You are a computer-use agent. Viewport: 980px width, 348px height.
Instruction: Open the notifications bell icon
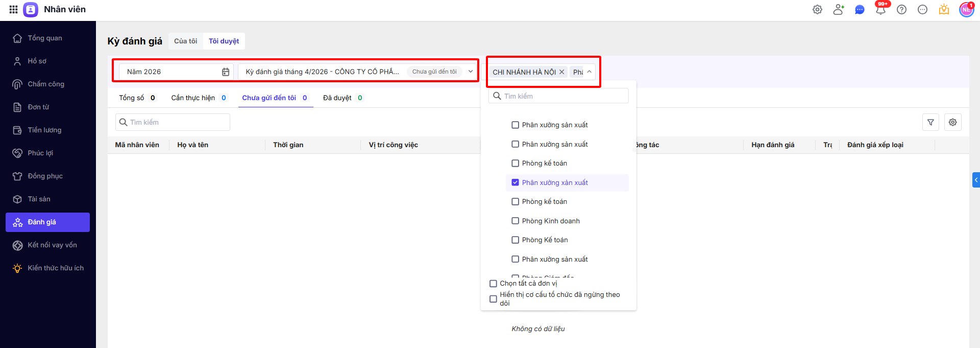(x=880, y=10)
